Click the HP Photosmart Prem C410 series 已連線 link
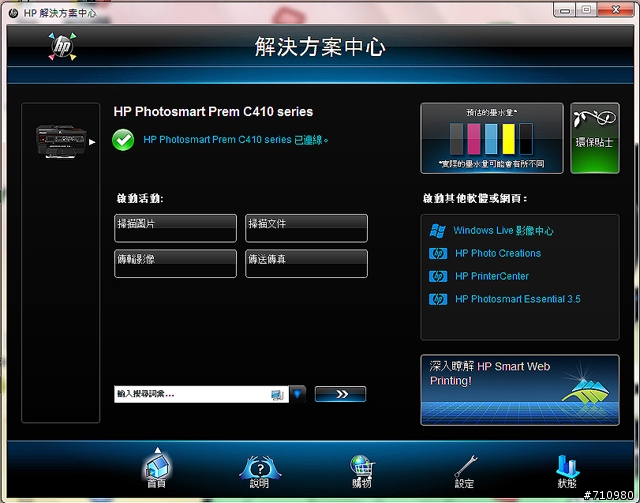The image size is (640, 503). 236,140
